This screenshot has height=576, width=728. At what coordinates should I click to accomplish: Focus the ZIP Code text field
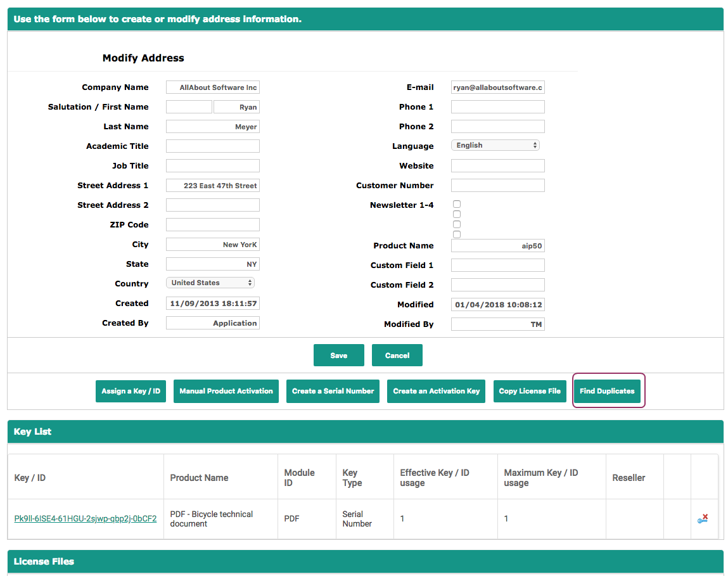click(x=212, y=225)
